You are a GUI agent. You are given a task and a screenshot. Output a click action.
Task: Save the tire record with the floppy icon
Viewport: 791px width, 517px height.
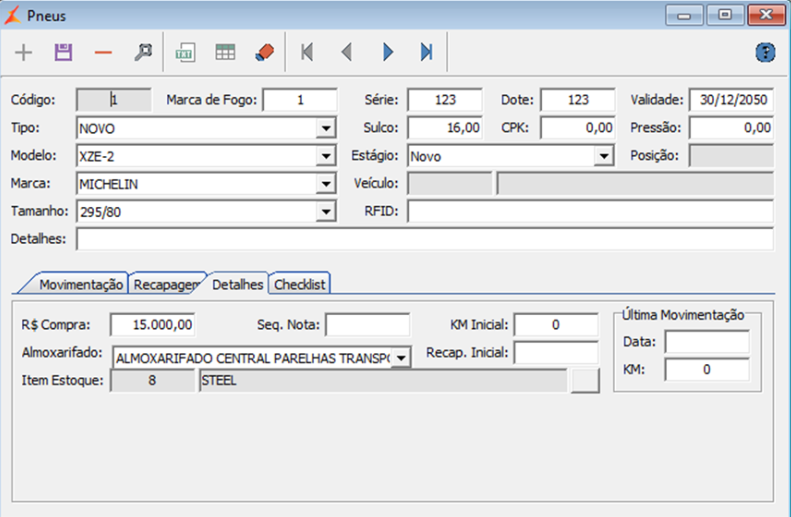[x=63, y=52]
